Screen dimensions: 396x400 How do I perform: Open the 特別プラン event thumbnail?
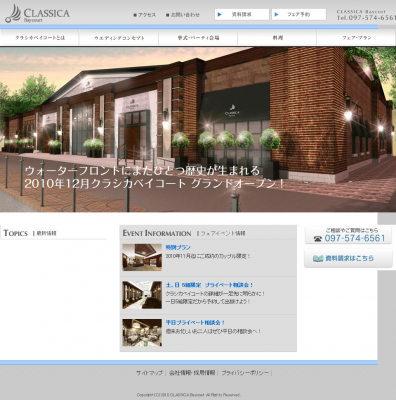pyautogui.click(x=142, y=257)
